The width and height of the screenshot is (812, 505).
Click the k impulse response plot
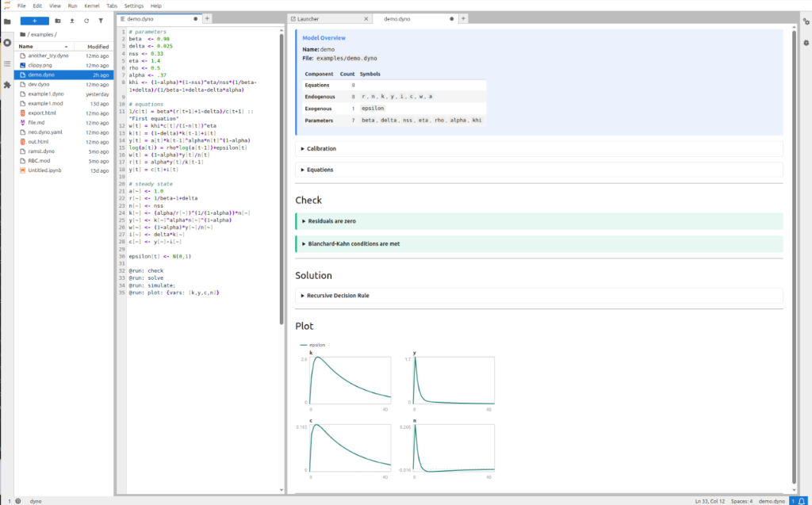(x=350, y=381)
